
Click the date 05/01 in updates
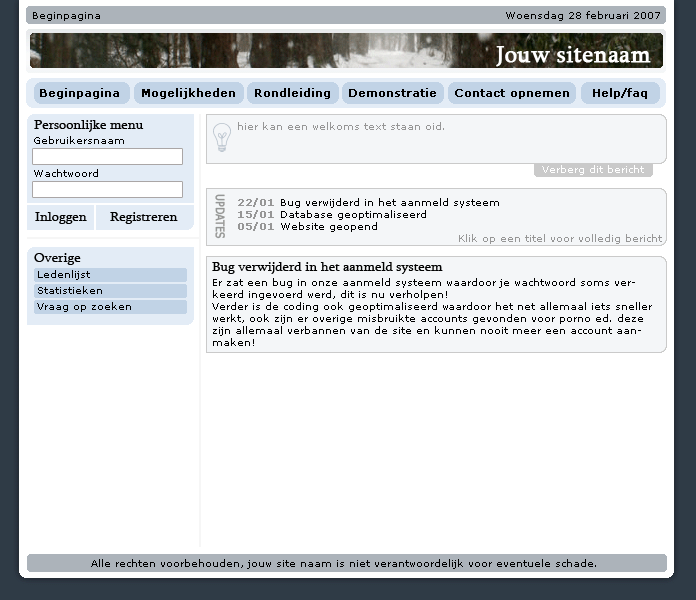click(x=256, y=227)
